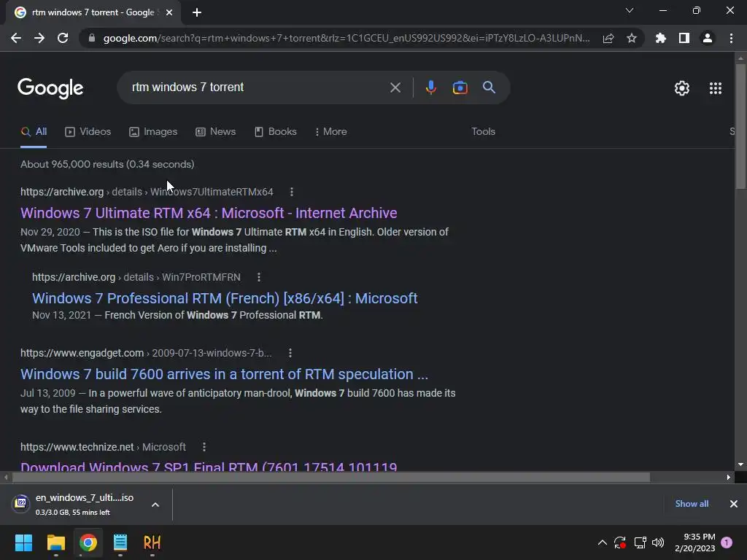Open a new browser tab

(x=197, y=13)
